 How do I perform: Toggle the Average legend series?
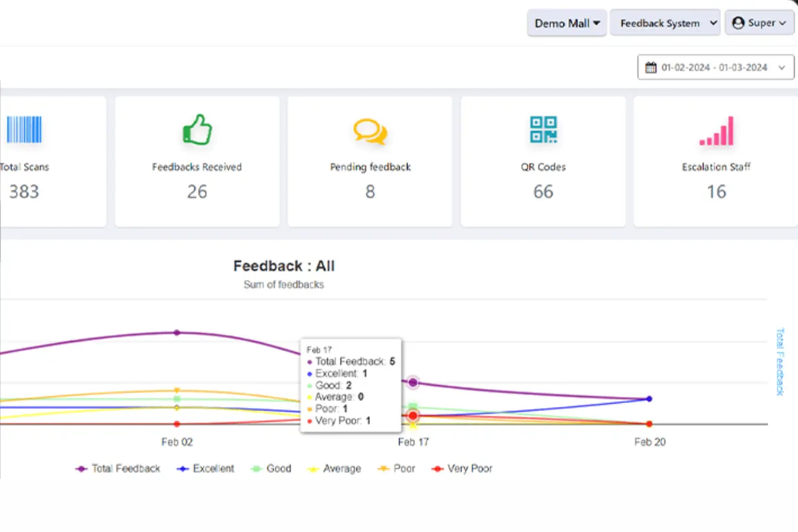[x=334, y=469]
